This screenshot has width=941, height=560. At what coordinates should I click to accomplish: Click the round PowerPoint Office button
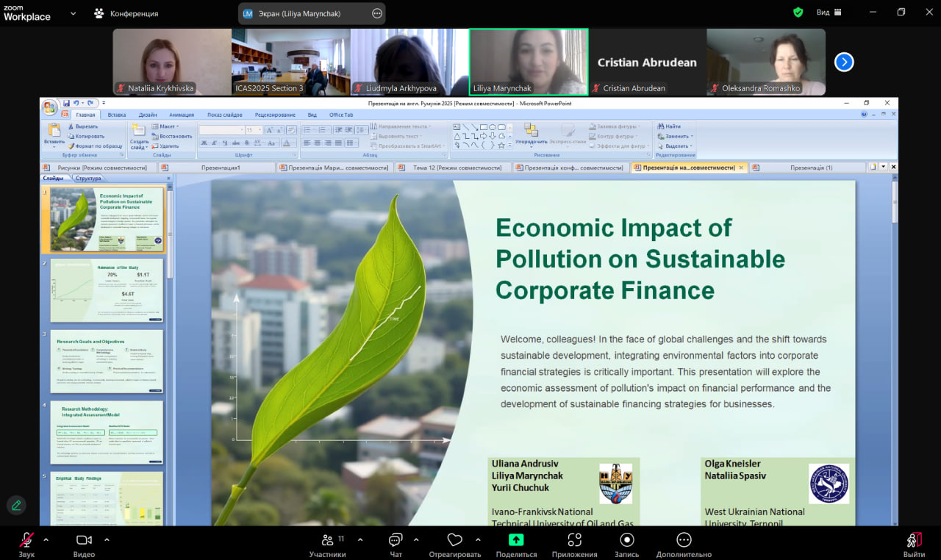(x=50, y=107)
